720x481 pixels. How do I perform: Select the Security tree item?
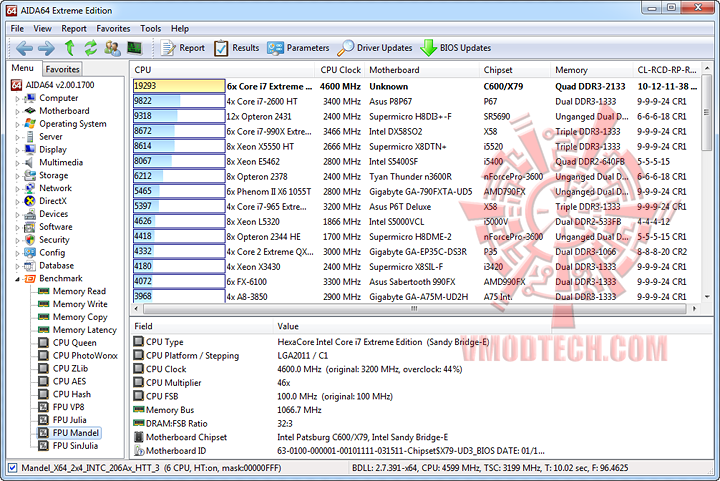pos(54,240)
